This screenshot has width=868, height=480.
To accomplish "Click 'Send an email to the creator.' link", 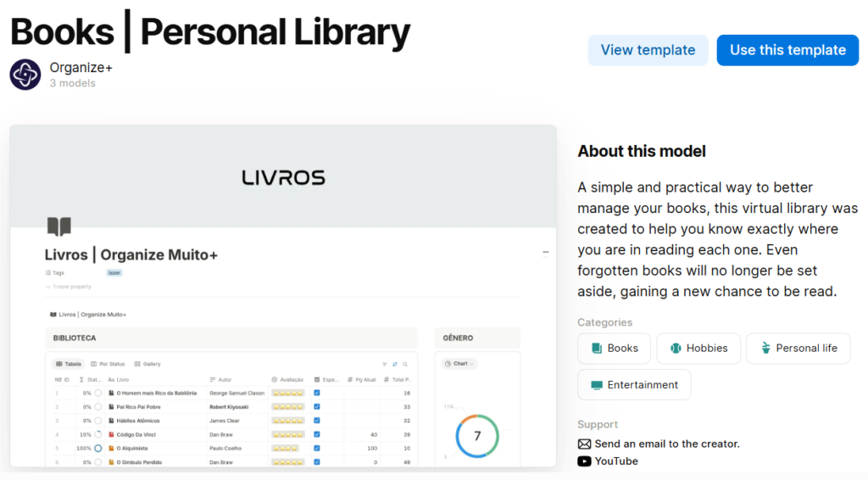I will pos(667,444).
